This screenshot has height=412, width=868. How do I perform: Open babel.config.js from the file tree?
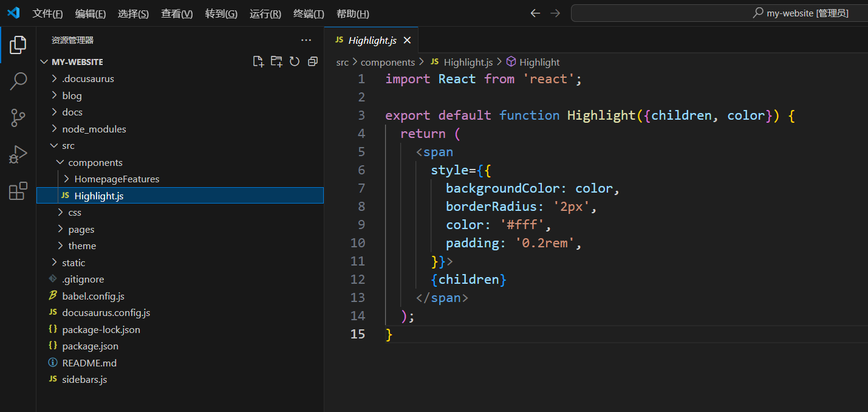(x=180, y=296)
